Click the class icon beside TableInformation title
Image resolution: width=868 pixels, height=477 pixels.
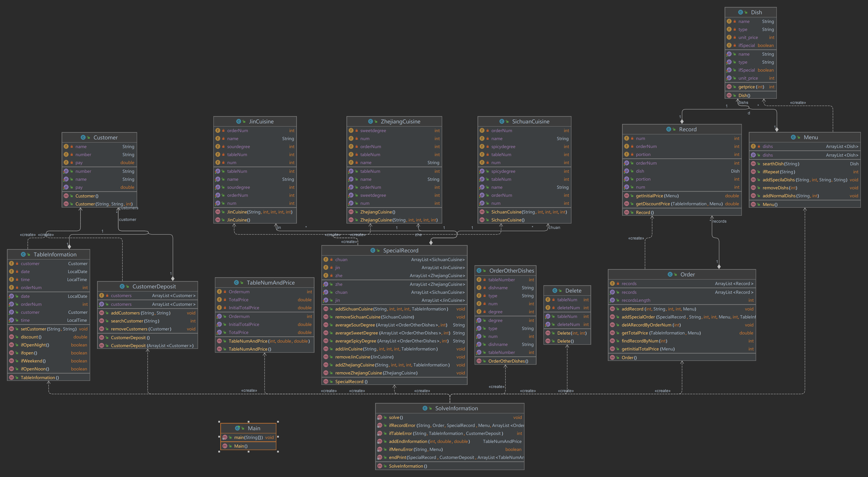23,254
